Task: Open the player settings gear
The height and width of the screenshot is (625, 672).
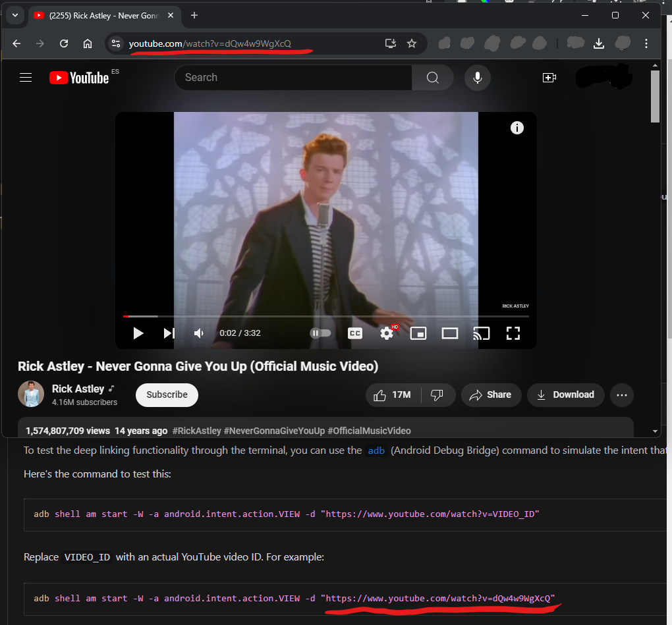Action: pos(387,333)
